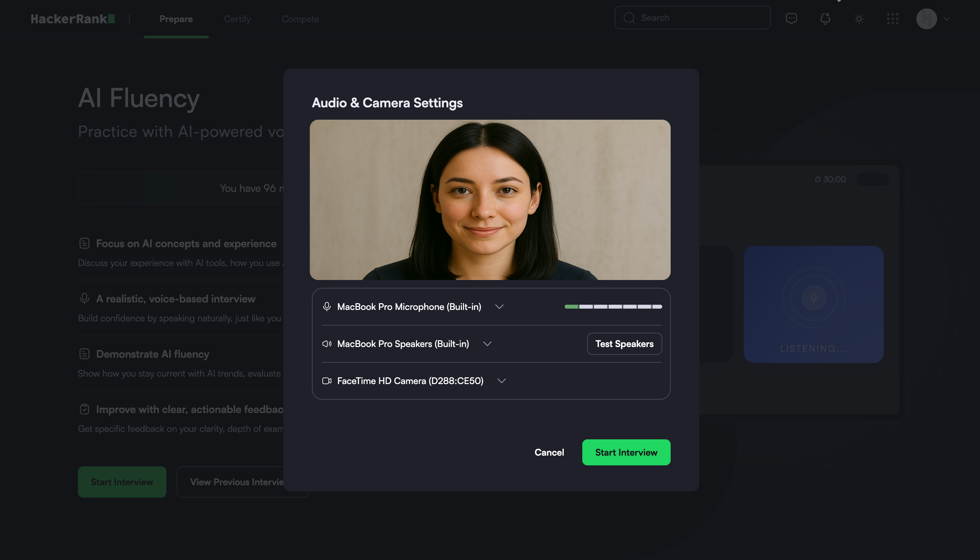Expand the MacBook Pro Microphone dropdown
The image size is (980, 560).
pyautogui.click(x=499, y=307)
